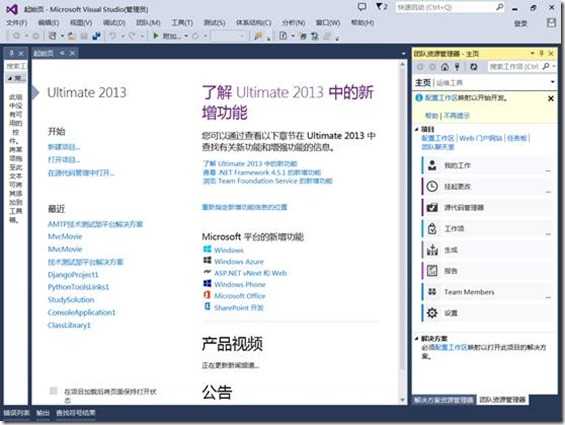Click the 新建项目... link
The width and height of the screenshot is (565, 425).
tap(64, 147)
